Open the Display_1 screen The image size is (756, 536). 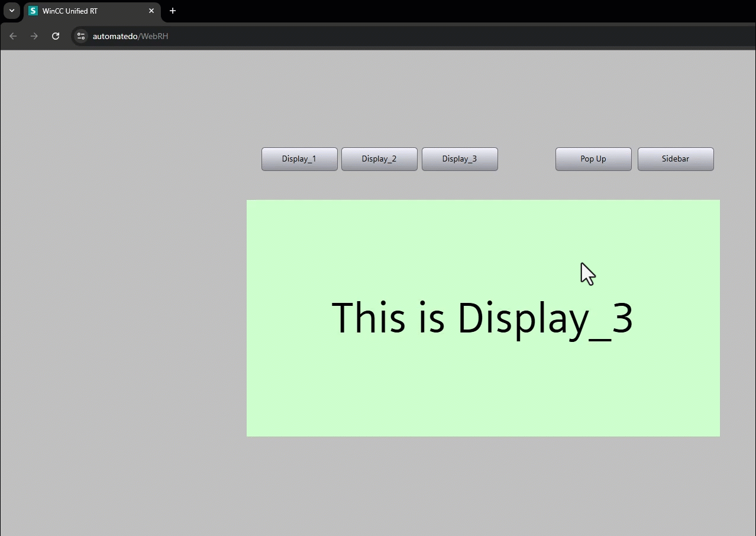pos(299,159)
